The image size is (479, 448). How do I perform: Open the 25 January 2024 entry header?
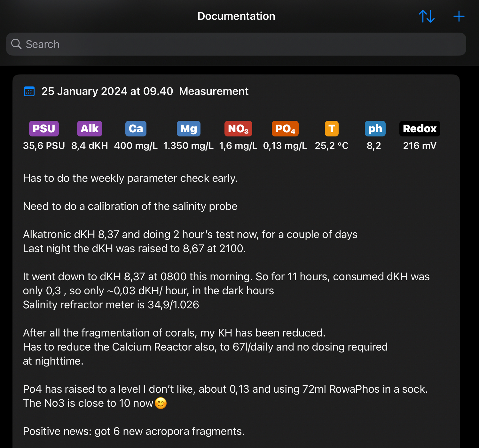[107, 91]
